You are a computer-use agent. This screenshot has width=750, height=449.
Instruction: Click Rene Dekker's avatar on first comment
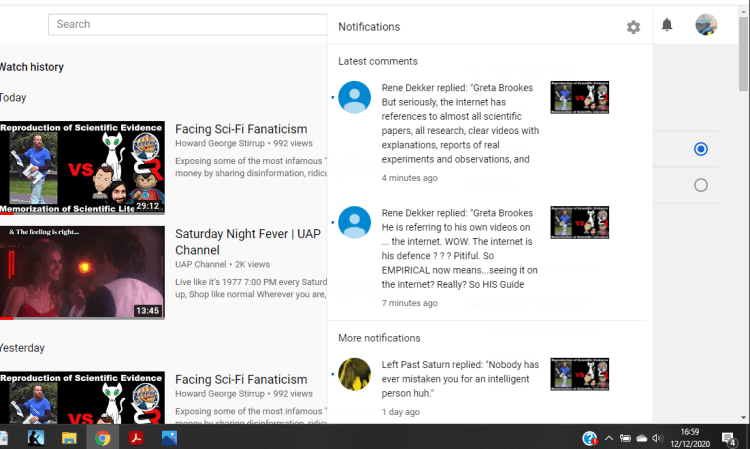click(x=354, y=97)
